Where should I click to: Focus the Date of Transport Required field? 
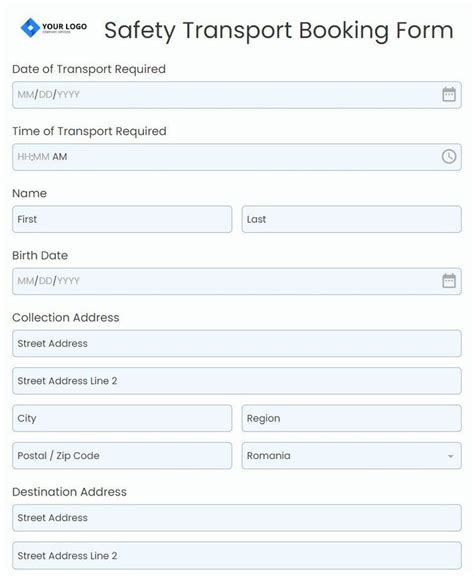click(x=237, y=95)
